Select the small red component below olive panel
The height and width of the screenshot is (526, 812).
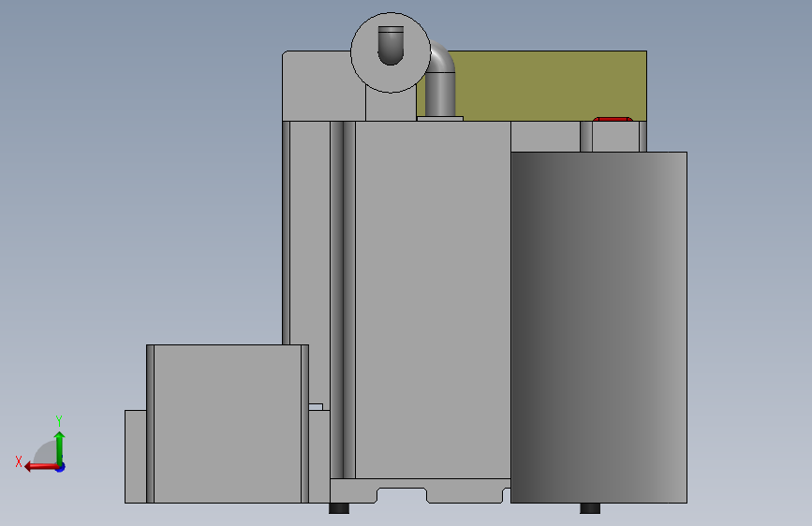(x=613, y=119)
